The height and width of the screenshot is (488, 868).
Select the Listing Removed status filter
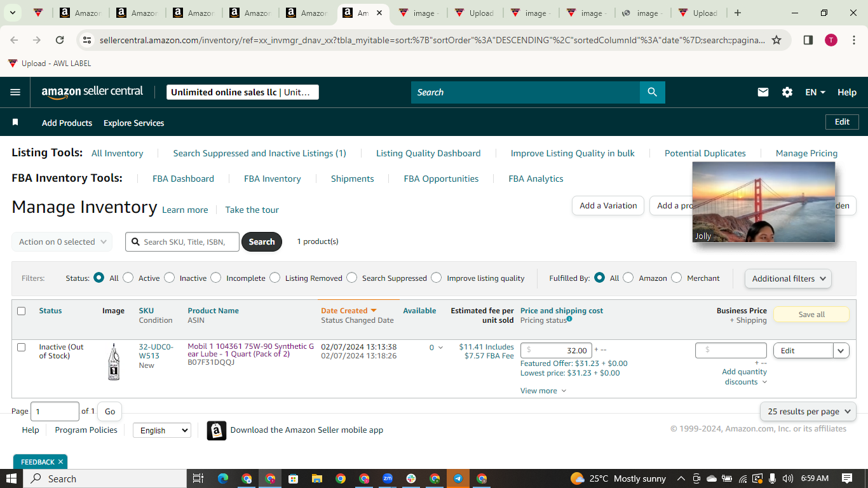coord(275,278)
